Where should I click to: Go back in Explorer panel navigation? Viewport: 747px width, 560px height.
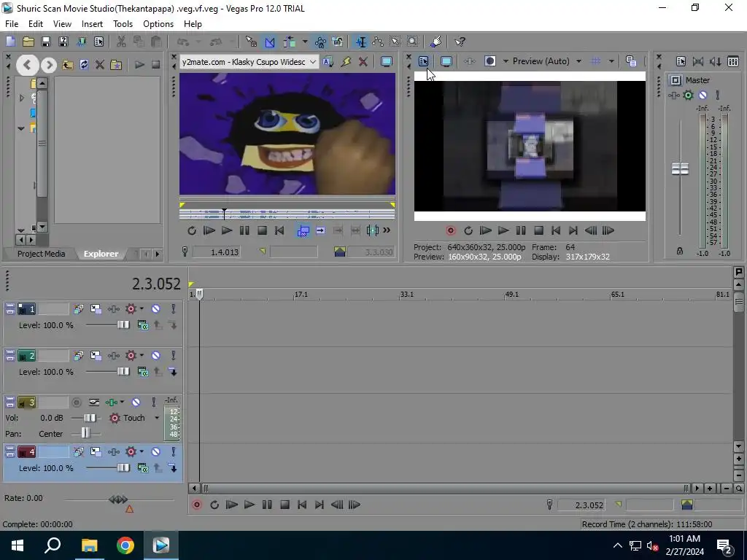pos(28,65)
